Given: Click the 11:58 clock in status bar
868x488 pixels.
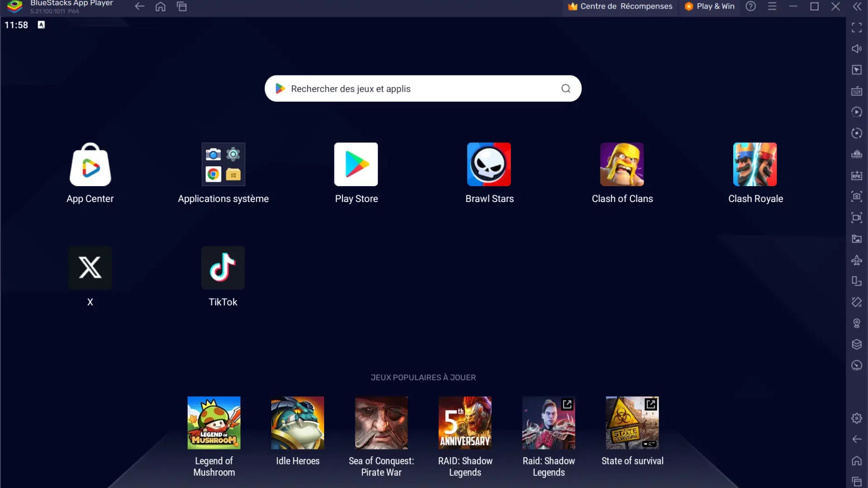Looking at the screenshot, I should point(16,25).
